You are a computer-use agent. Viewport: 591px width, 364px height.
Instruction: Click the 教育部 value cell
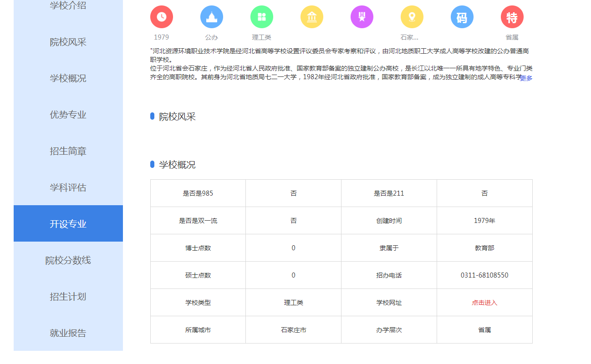(x=484, y=248)
